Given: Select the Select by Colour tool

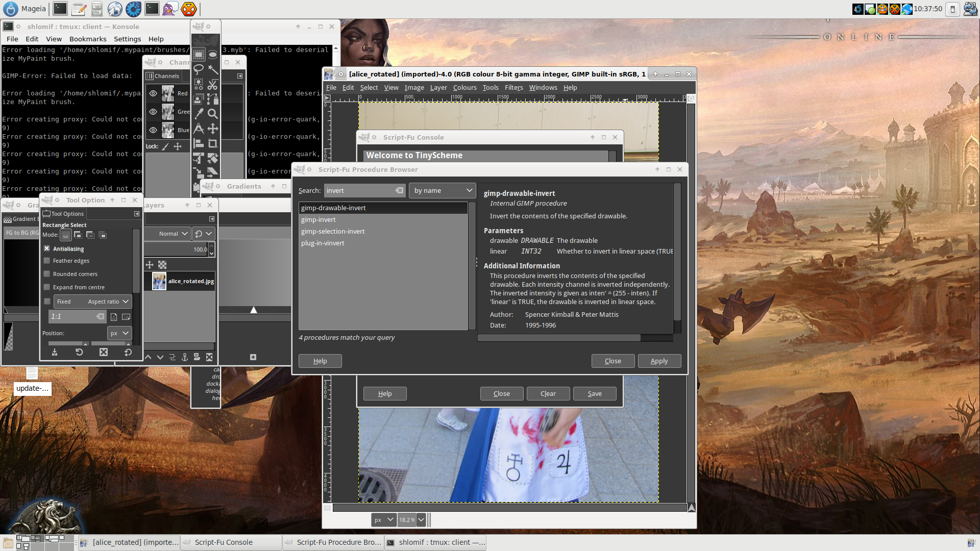Looking at the screenshot, I should point(199,84).
